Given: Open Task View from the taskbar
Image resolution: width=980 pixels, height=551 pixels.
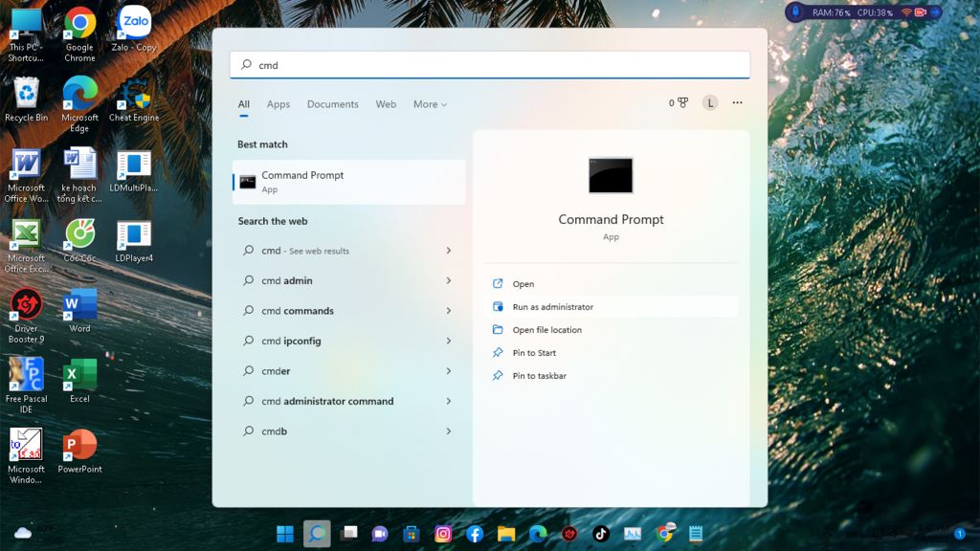Looking at the screenshot, I should pyautogui.click(x=348, y=534).
